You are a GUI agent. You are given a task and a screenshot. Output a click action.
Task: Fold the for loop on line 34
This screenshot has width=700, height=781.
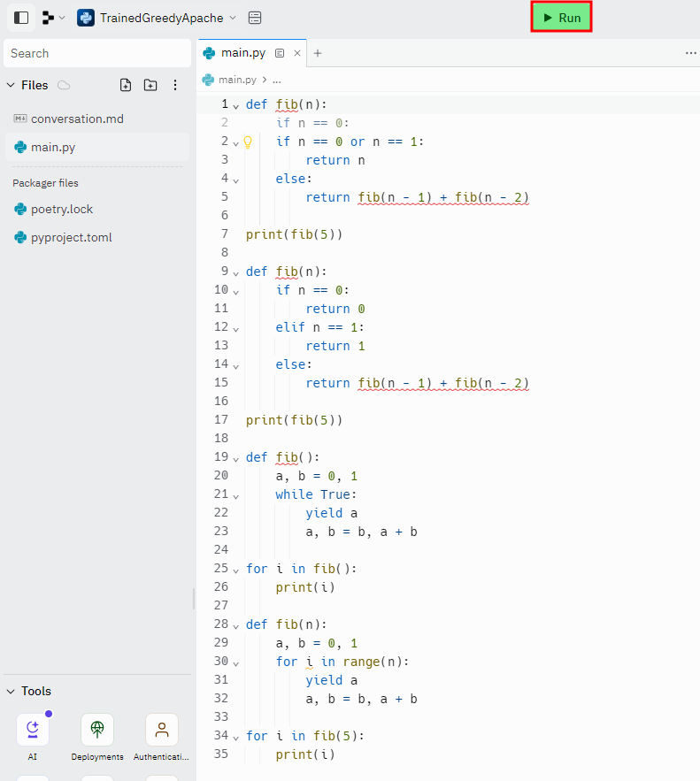[x=235, y=737]
